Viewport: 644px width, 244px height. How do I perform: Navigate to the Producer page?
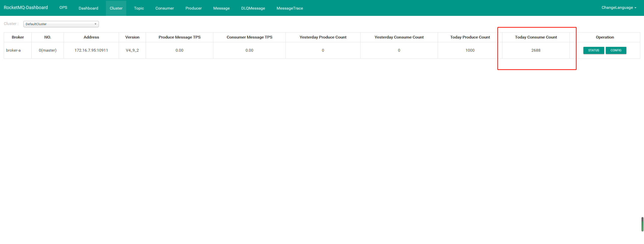[x=193, y=8]
